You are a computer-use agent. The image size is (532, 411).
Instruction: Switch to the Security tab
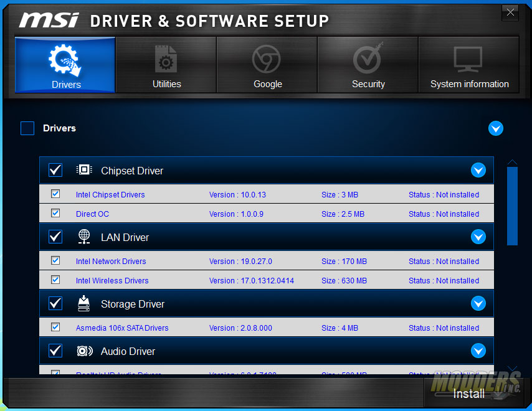(368, 65)
